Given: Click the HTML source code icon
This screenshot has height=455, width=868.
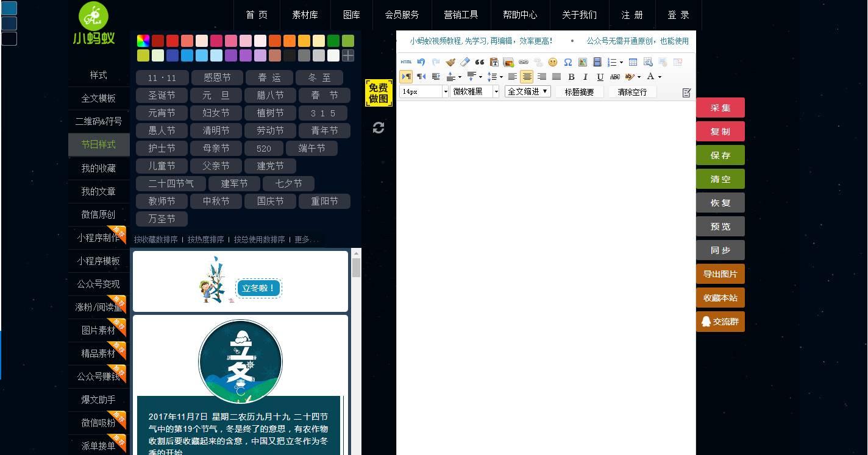Looking at the screenshot, I should pyautogui.click(x=405, y=62).
